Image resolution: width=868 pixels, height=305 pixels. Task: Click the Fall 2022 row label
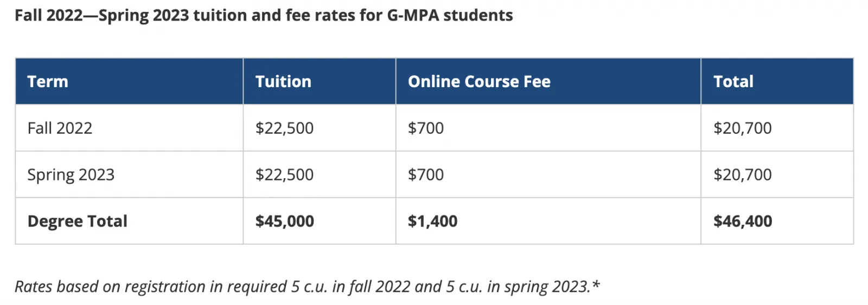(60, 128)
